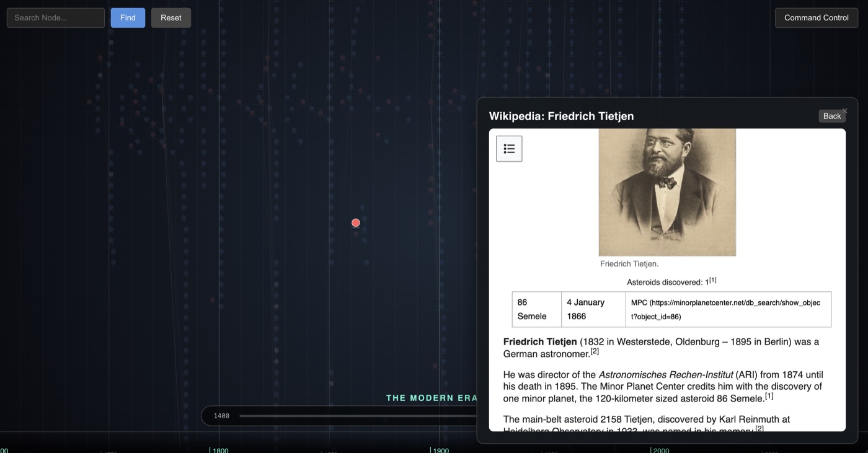868x453 pixels.
Task: Click the '4 January 1866' table cell
Action: 593,309
